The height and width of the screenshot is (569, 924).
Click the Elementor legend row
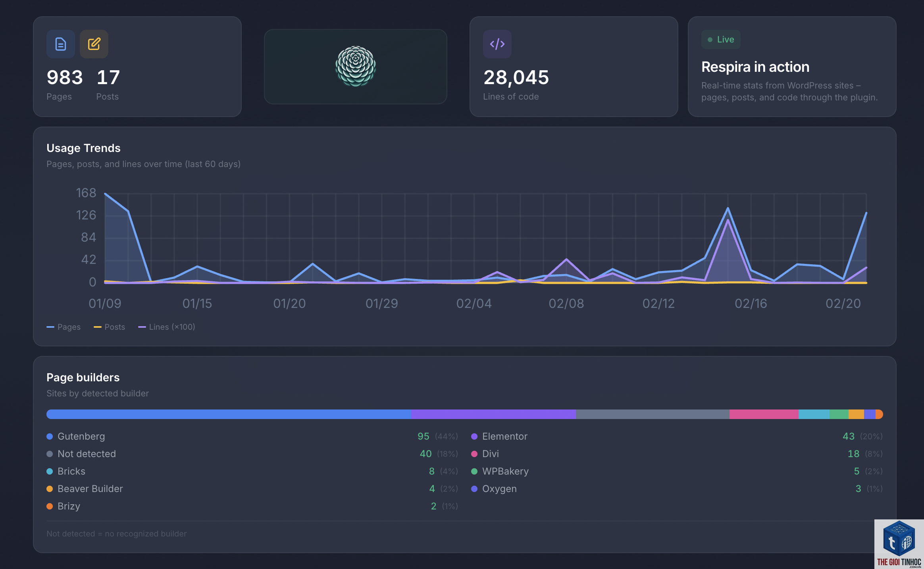click(677, 436)
